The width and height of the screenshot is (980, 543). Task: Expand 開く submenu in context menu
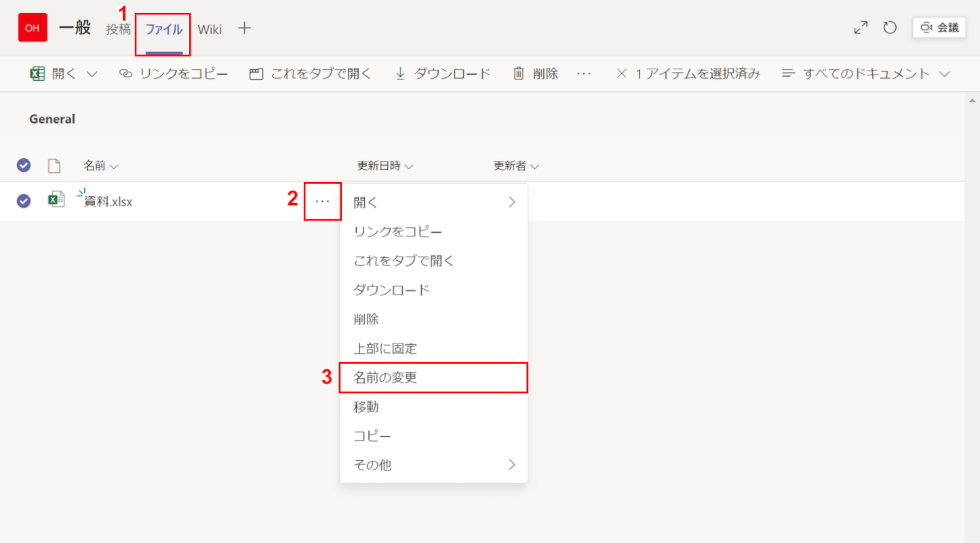point(434,202)
